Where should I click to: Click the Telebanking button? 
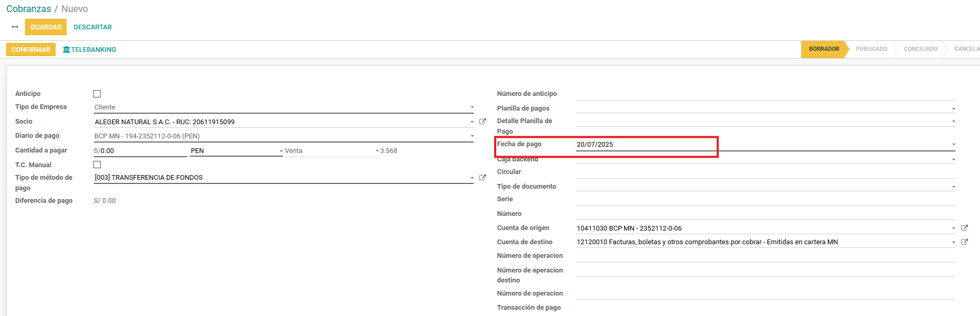[90, 50]
